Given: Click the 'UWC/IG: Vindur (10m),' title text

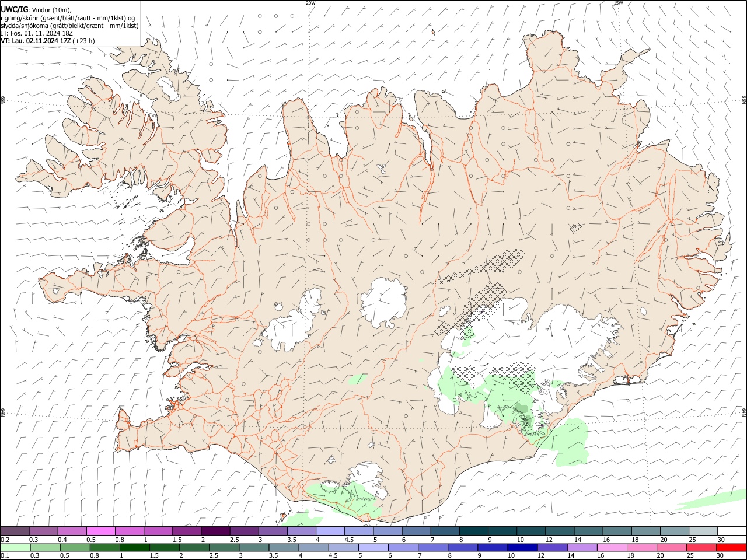Looking at the screenshot, I should (36, 9).
